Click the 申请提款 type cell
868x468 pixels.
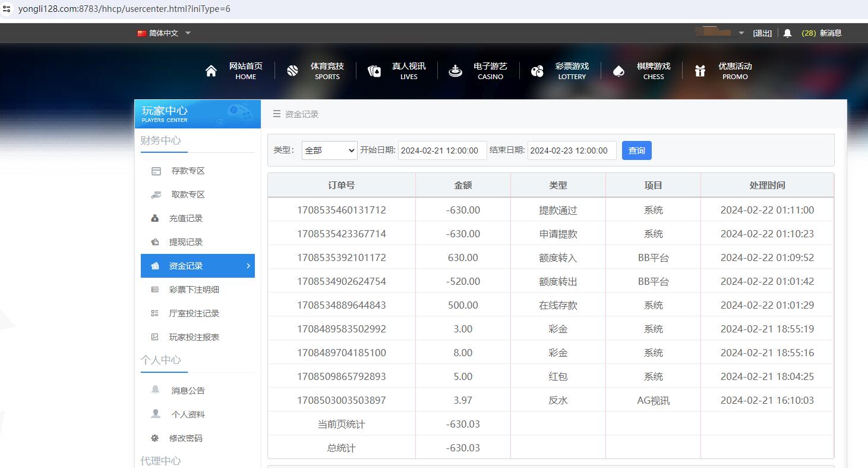[558, 234]
